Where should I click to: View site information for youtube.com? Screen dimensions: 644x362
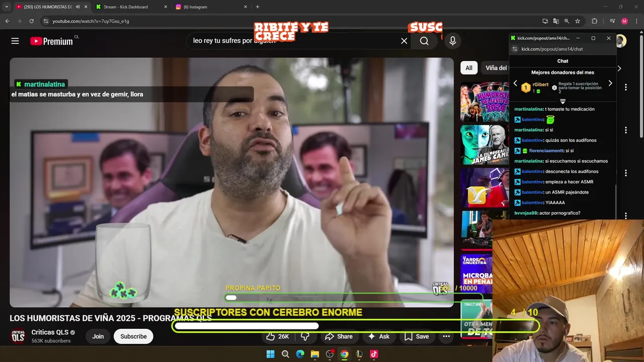point(46,21)
